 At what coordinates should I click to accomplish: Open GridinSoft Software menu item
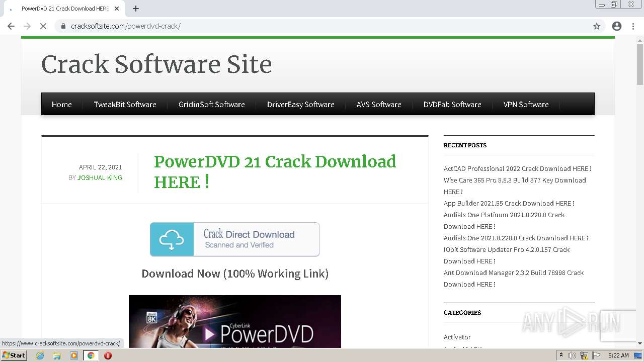coord(212,105)
